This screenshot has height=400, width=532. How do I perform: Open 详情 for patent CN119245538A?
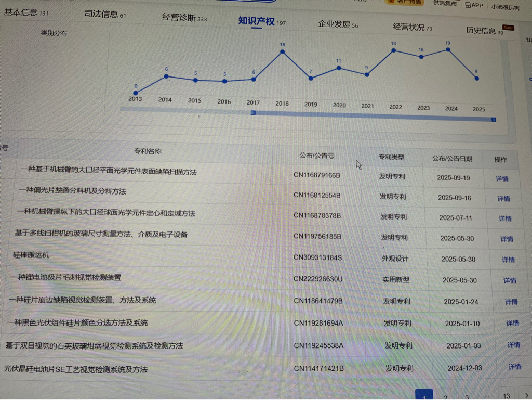click(x=514, y=345)
